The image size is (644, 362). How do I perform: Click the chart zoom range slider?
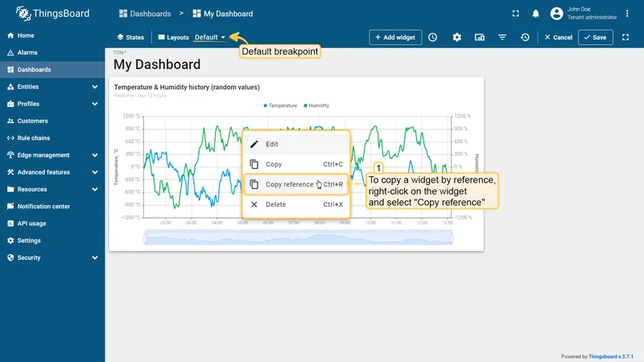(x=298, y=238)
